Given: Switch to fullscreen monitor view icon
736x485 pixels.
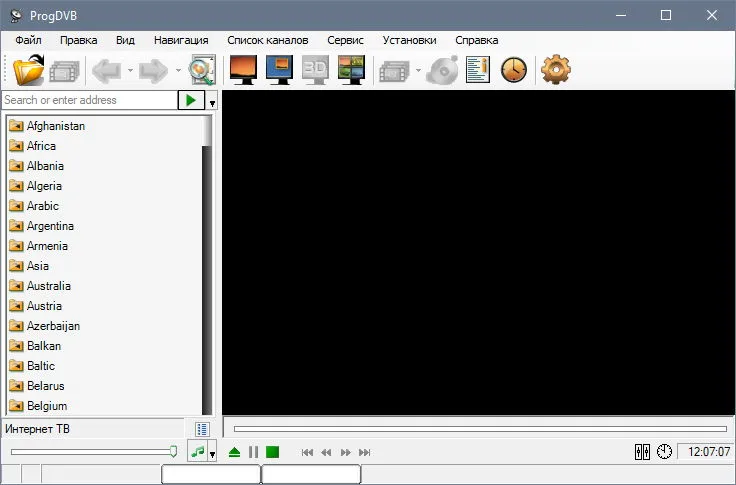Looking at the screenshot, I should (243, 70).
